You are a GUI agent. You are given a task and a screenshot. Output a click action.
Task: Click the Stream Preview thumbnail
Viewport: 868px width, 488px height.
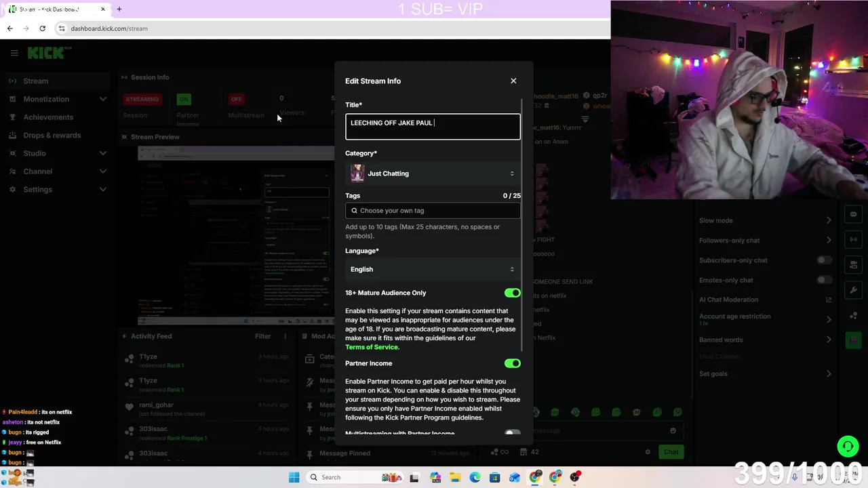(236, 235)
